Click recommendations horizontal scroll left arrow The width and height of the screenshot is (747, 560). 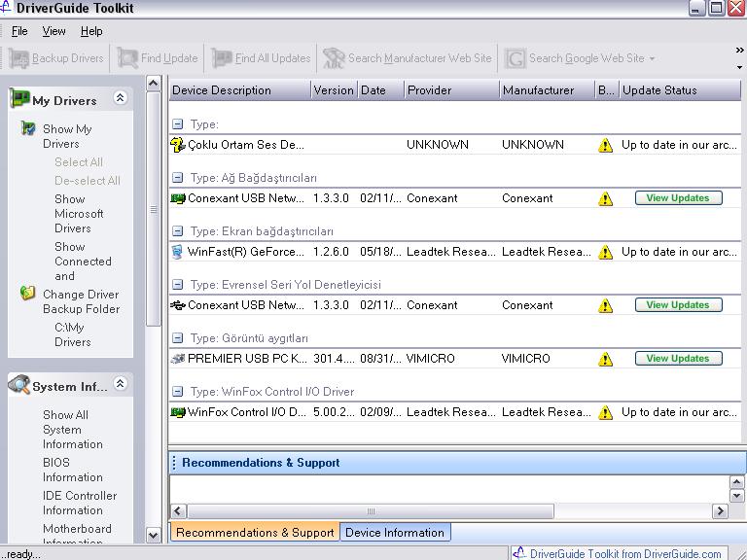tap(178, 511)
